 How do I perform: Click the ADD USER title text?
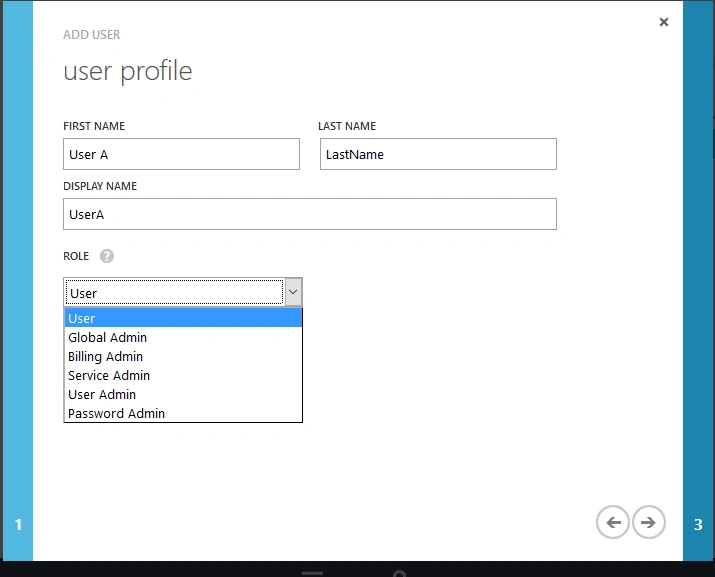point(92,35)
